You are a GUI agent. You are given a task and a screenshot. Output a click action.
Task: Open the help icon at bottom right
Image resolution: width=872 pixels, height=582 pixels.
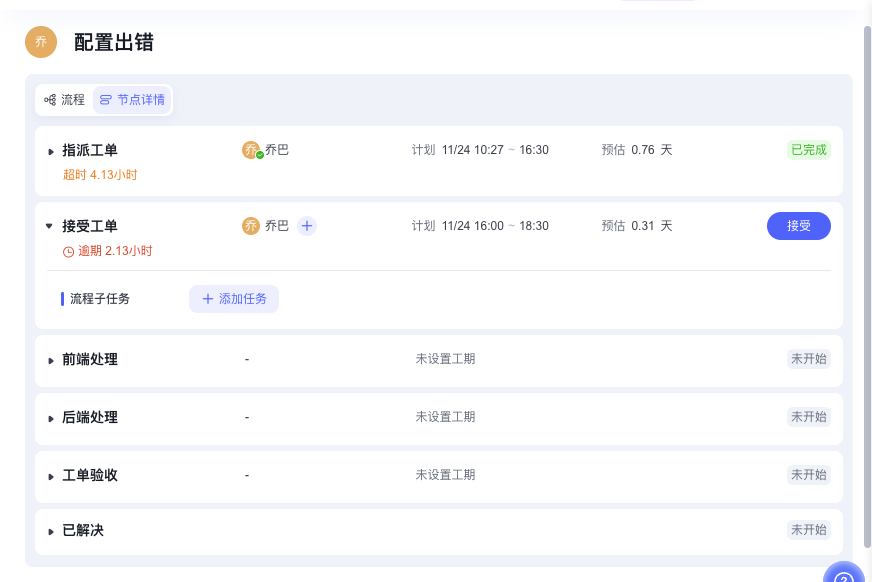[844, 574]
